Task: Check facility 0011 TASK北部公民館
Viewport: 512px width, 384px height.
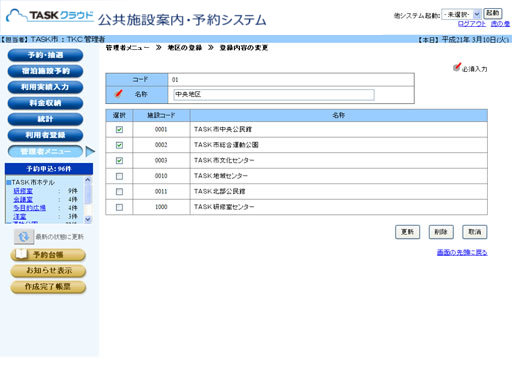Action: 119,192
